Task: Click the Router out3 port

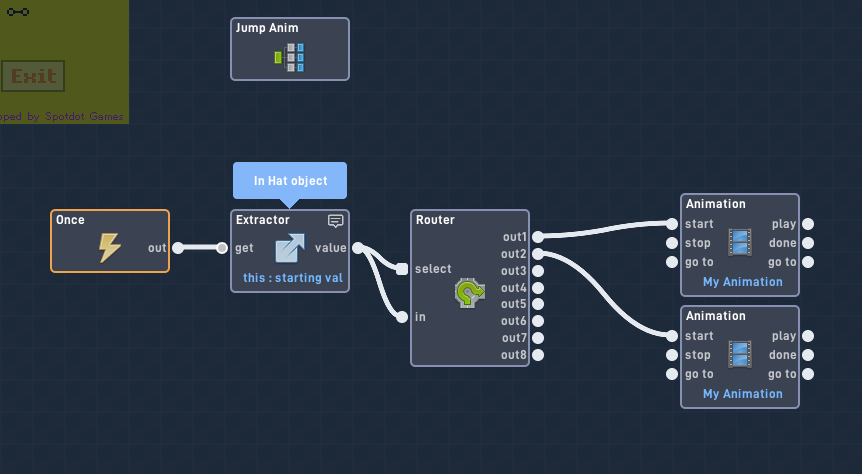Action: pos(538,271)
